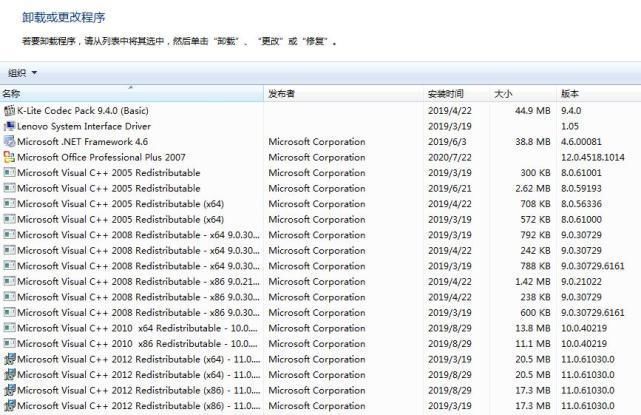
Task: Click icon of Visual C++ 2008 version 9.0.21022
Action: pos(9,281)
